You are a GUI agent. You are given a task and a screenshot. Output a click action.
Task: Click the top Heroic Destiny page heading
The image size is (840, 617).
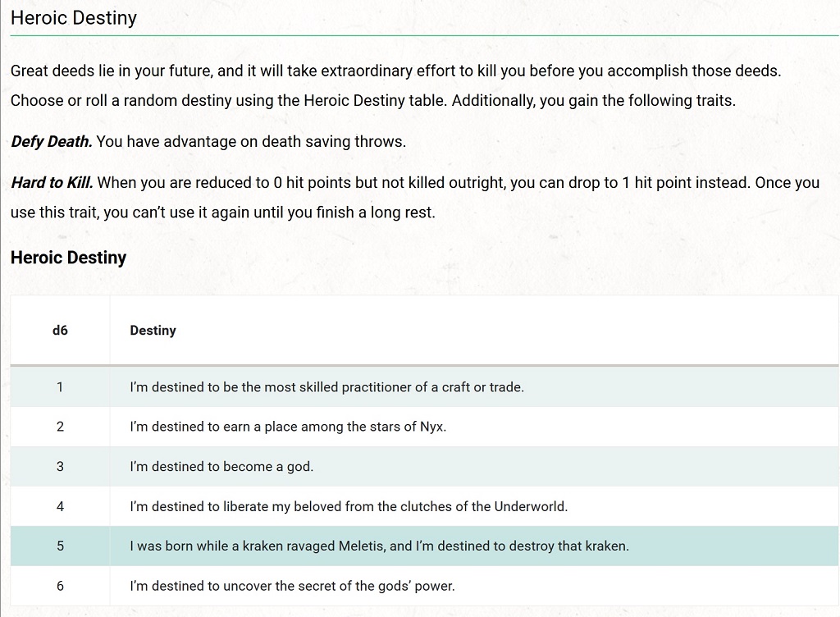pos(74,18)
